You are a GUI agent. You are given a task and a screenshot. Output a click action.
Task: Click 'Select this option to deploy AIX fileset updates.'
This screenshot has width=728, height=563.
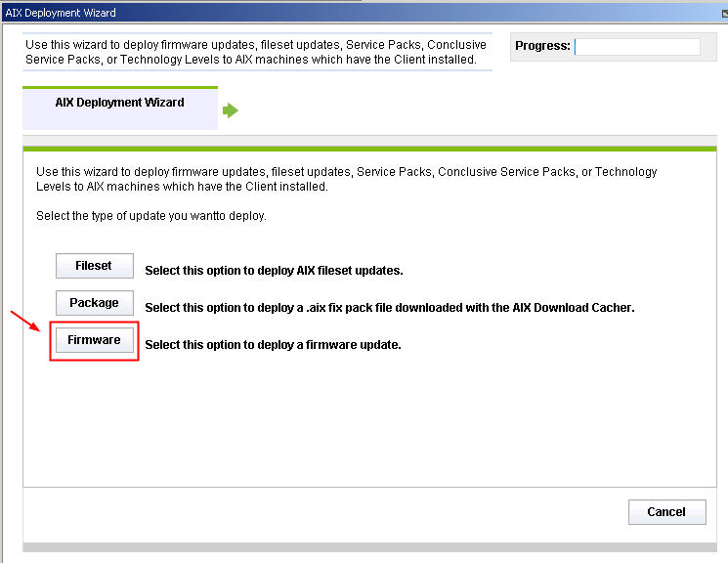click(x=274, y=271)
